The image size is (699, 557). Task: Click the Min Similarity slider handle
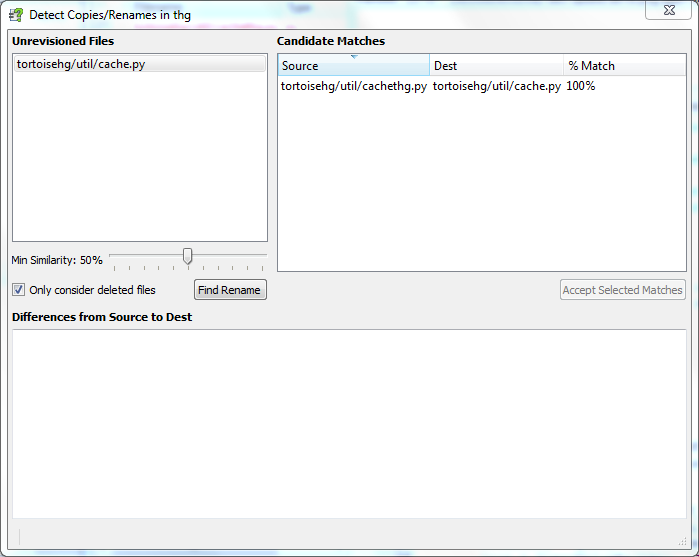click(x=188, y=256)
